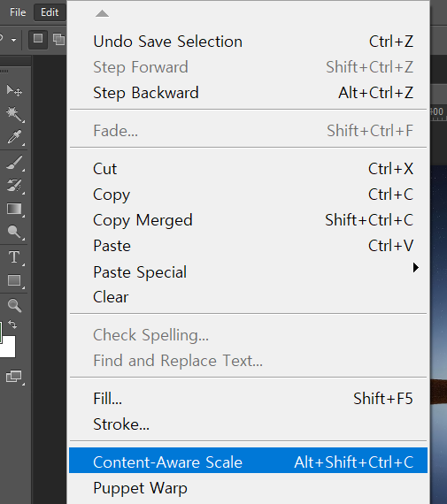Select the Rectangle shape tool
The width and height of the screenshot is (447, 504).
14,280
